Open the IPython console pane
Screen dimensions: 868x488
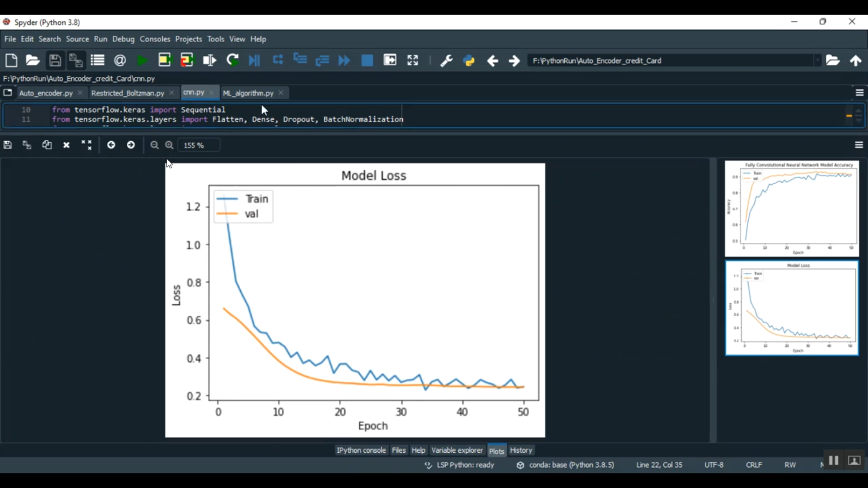(x=361, y=450)
